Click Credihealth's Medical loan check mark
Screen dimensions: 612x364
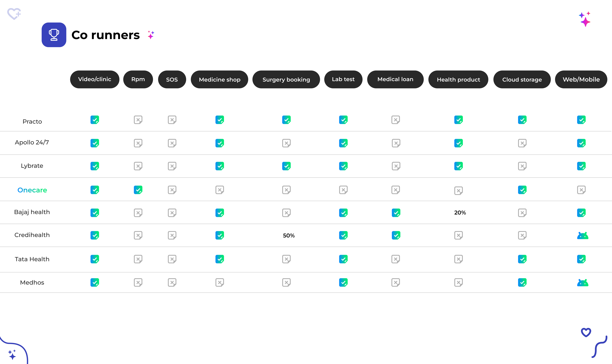point(396,235)
